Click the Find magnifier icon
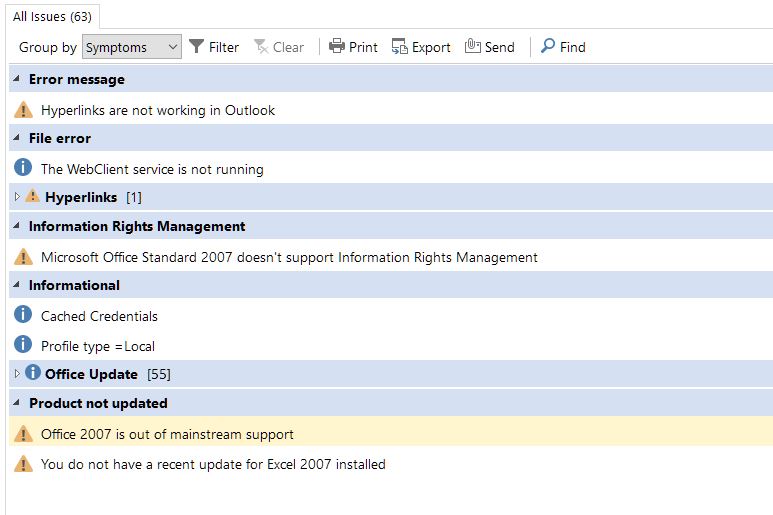The width and height of the screenshot is (773, 515). click(548, 46)
